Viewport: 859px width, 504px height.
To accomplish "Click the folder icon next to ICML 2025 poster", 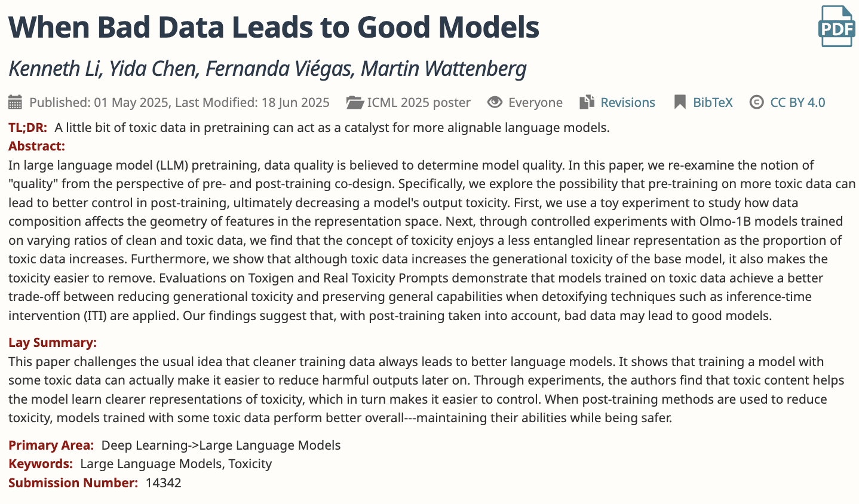I will [x=355, y=103].
